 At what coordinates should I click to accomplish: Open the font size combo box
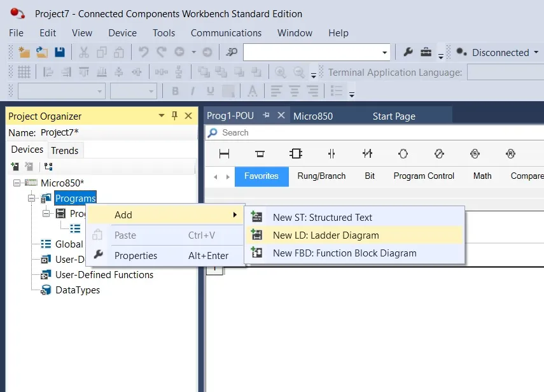tap(134, 91)
